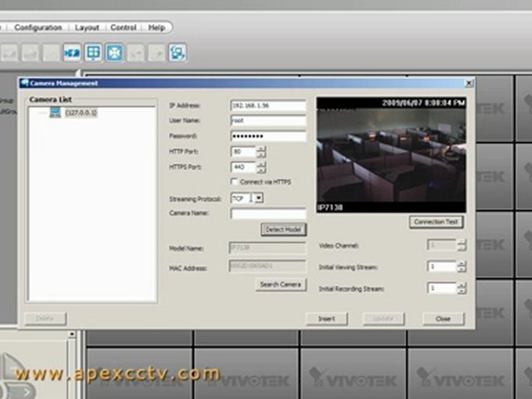Increase the Initial Recording Stream value

point(462,285)
